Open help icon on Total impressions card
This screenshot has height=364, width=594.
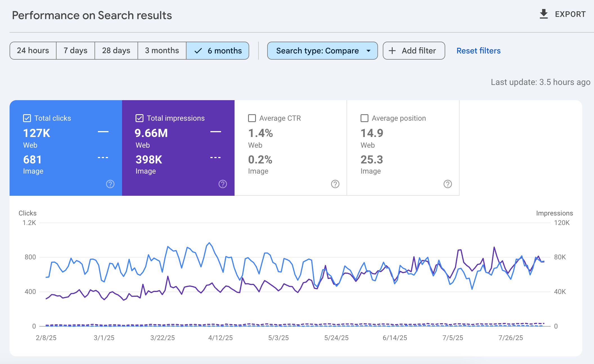click(x=222, y=184)
